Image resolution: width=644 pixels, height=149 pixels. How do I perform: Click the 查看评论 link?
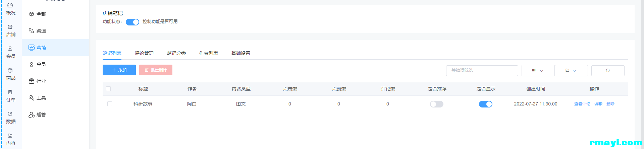pos(582,104)
